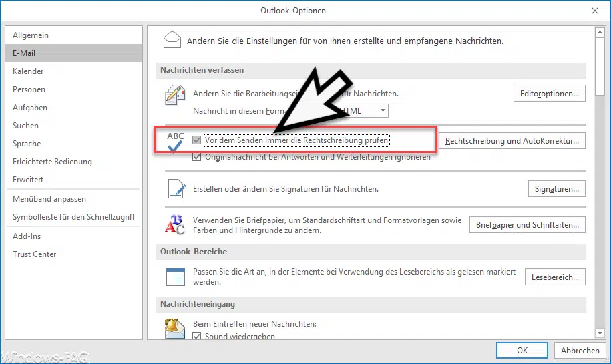Switch to the Personen category
Image resolution: width=611 pixels, height=364 pixels.
click(74, 89)
